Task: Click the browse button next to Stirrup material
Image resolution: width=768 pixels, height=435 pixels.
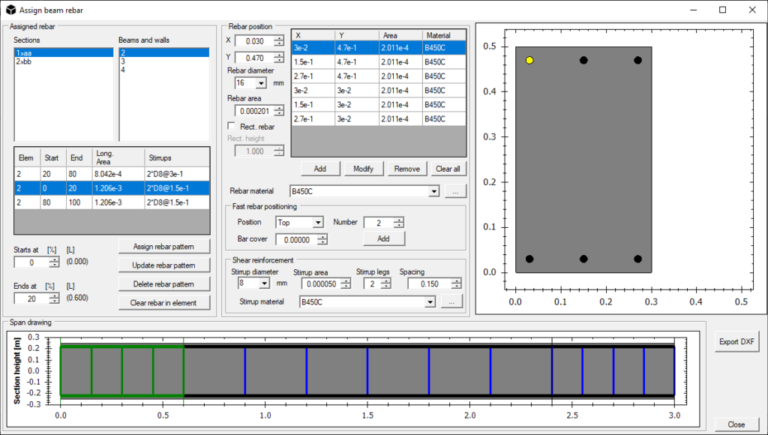Action: coord(453,302)
